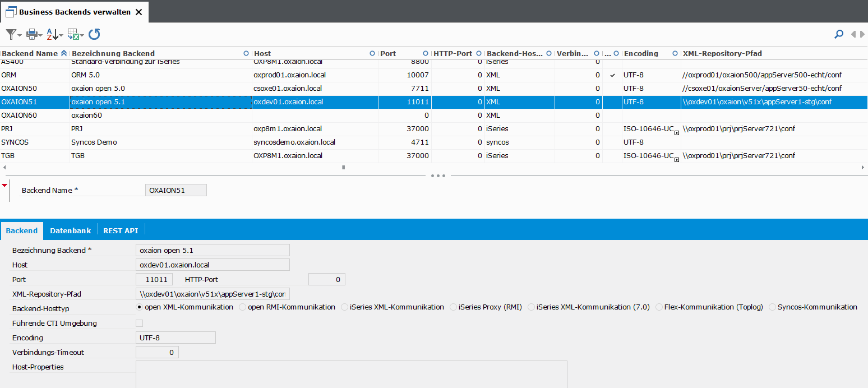Click the Host field oxdev01.oxaion.local
Image resolution: width=868 pixels, height=388 pixels.
pos(213,265)
